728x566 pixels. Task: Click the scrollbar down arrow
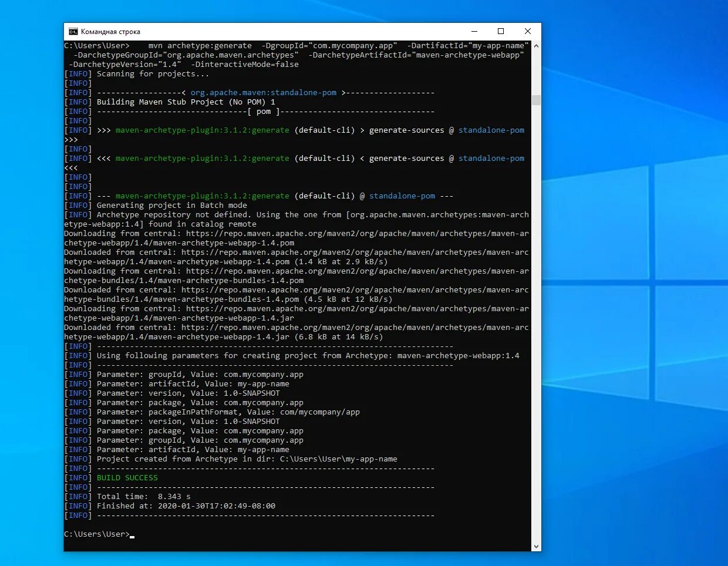coord(536,546)
